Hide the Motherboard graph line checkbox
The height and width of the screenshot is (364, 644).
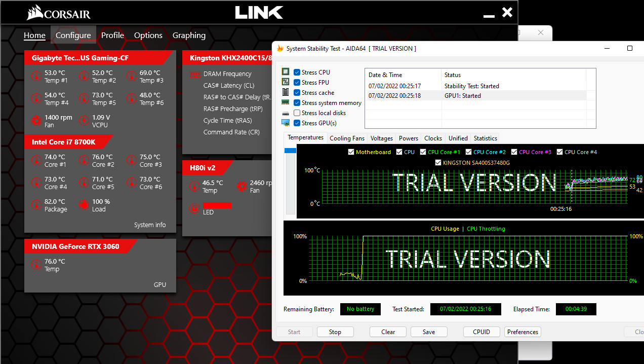click(351, 152)
